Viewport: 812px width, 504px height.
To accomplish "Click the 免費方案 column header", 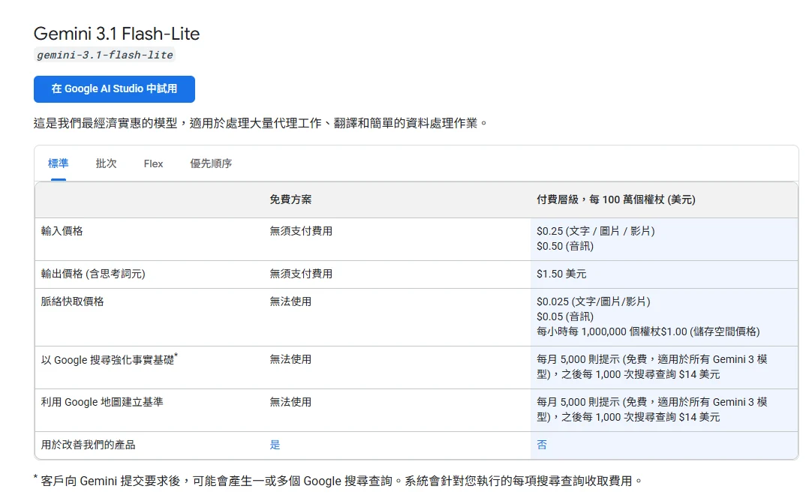I will click(x=290, y=199).
